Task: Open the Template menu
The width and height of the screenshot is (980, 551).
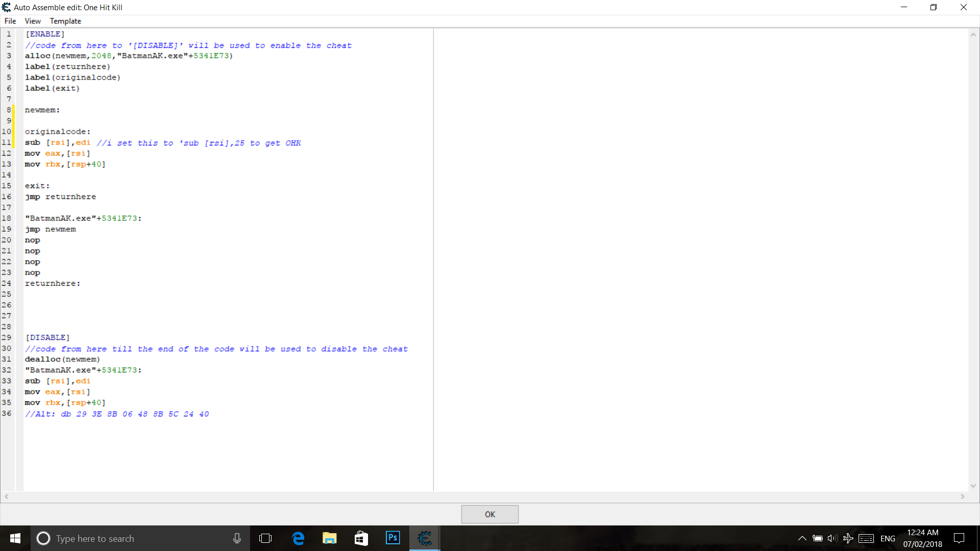Action: [65, 21]
